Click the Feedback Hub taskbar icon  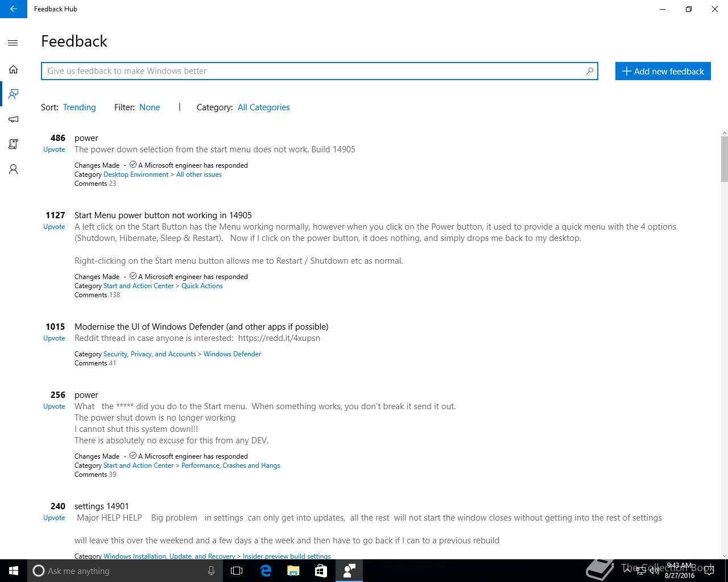(349, 571)
